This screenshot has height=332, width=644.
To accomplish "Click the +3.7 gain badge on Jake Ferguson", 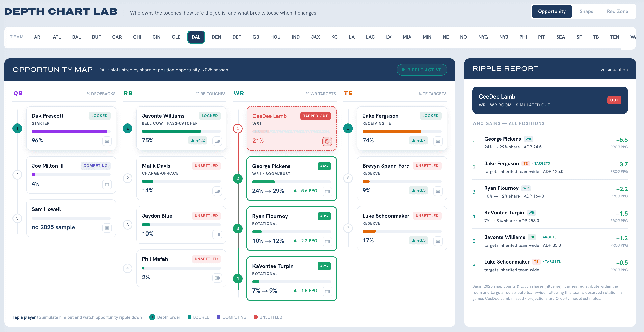I will pos(419,140).
